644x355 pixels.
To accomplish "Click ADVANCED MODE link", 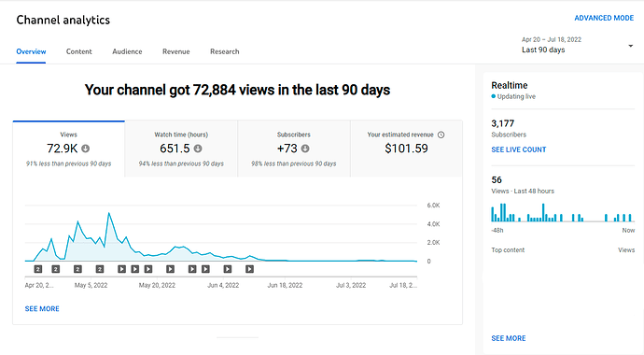I will point(604,18).
